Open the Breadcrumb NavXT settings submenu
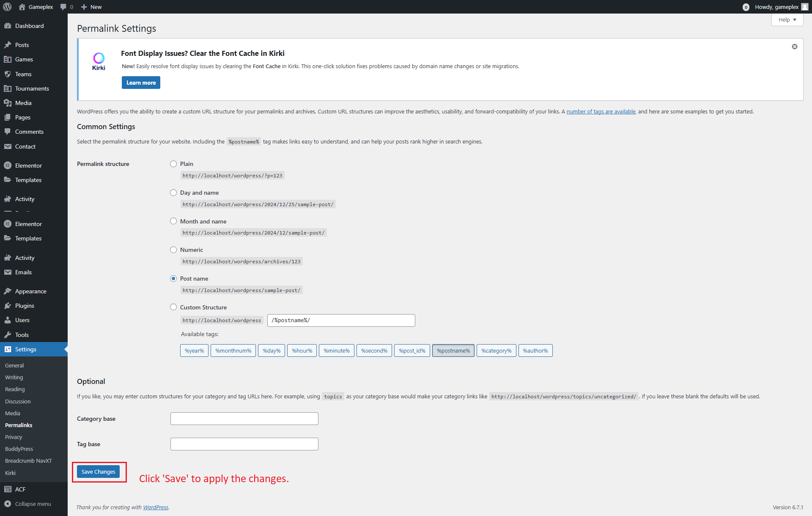812x516 pixels. pyautogui.click(x=28, y=461)
